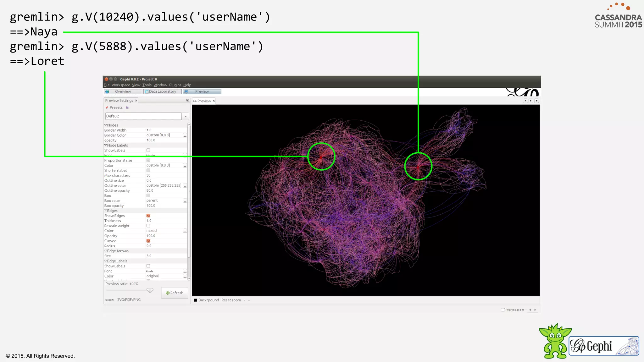This screenshot has height=362, width=644.
Task: Open the Edge Labels Font ellipsis button
Action: (x=185, y=271)
